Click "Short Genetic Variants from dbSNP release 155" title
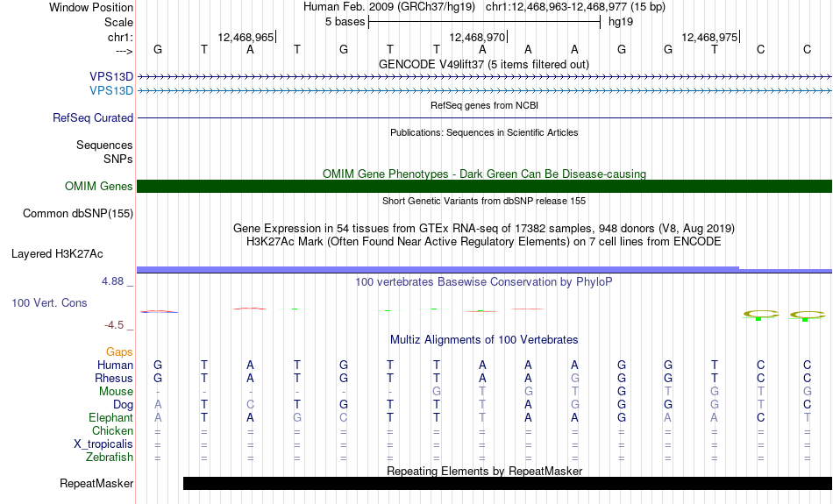 pyautogui.click(x=484, y=201)
